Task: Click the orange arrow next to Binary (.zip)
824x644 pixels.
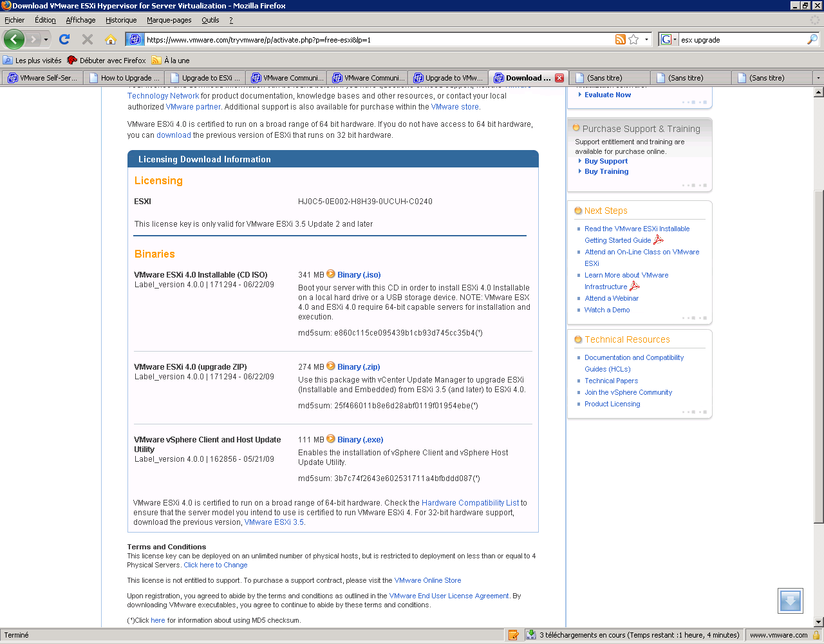Action: [331, 366]
